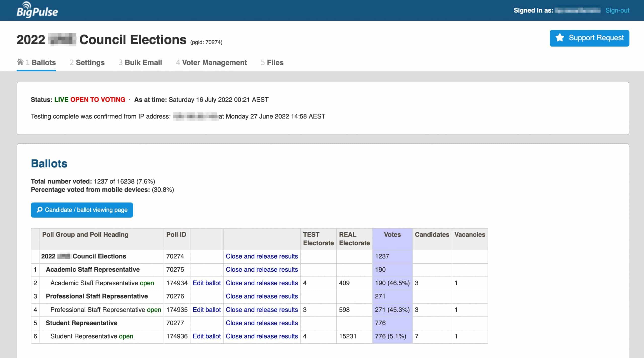Click the Testing complete confirmation line
The height and width of the screenshot is (358, 644).
pos(178,116)
